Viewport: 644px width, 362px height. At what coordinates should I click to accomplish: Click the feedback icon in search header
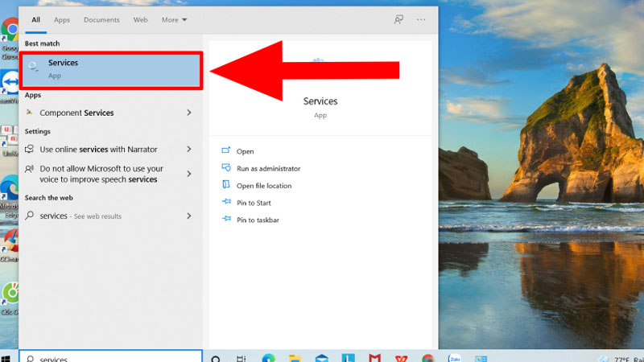coord(398,19)
